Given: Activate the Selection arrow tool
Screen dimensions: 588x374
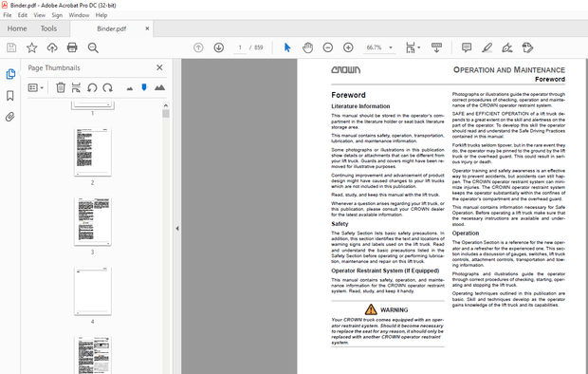Looking at the screenshot, I should point(287,47).
